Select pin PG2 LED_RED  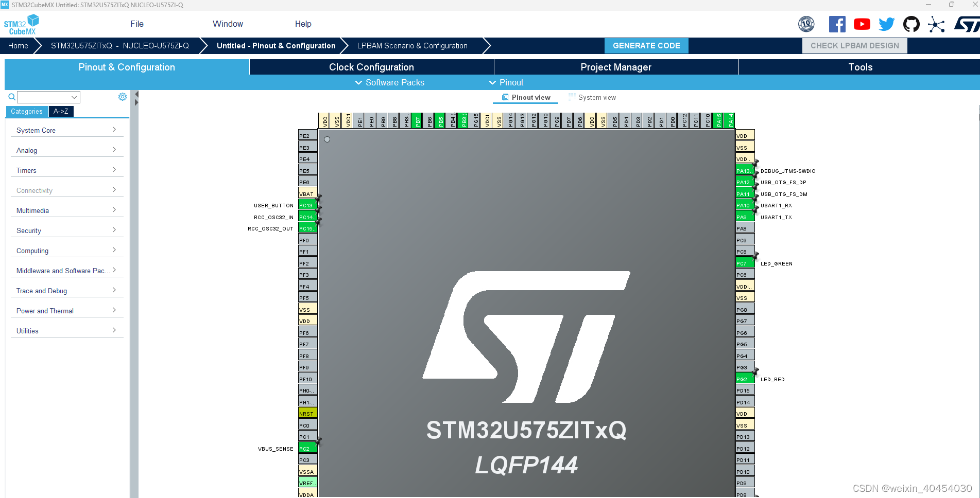pyautogui.click(x=745, y=379)
